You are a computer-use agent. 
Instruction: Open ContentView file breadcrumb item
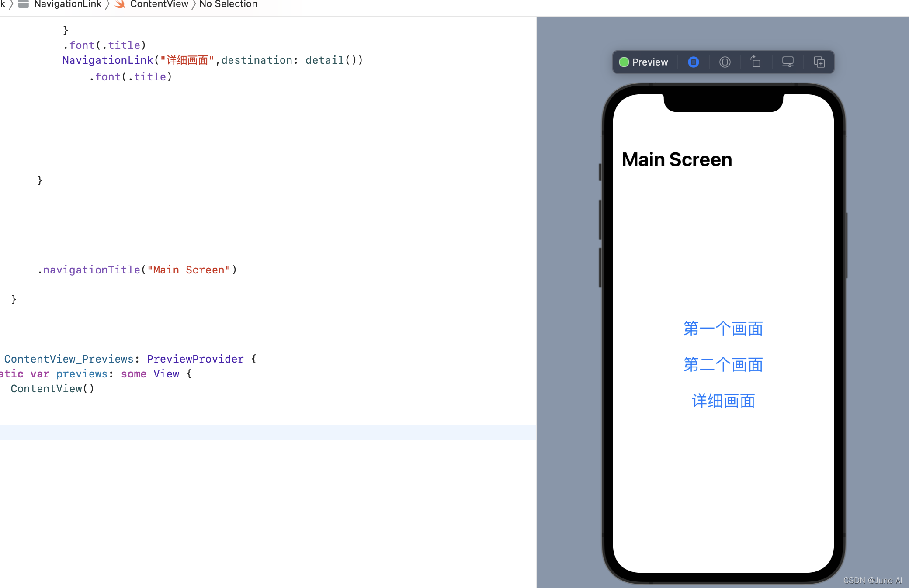[159, 4]
